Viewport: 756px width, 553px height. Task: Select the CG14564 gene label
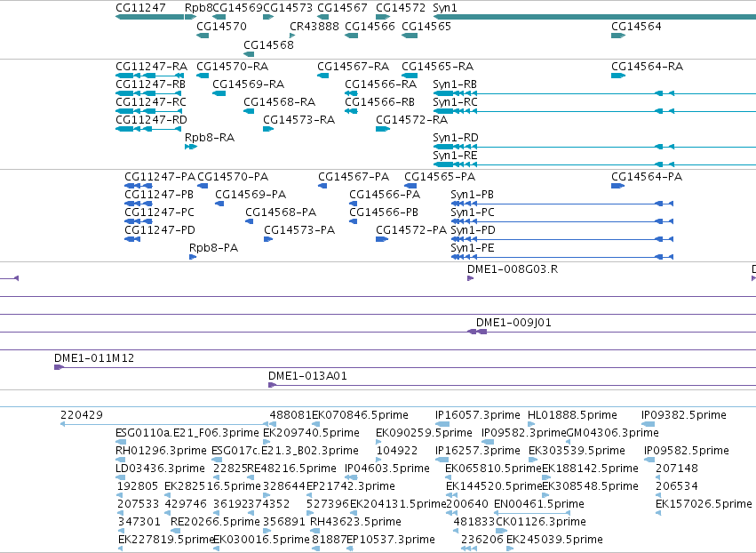(636, 26)
